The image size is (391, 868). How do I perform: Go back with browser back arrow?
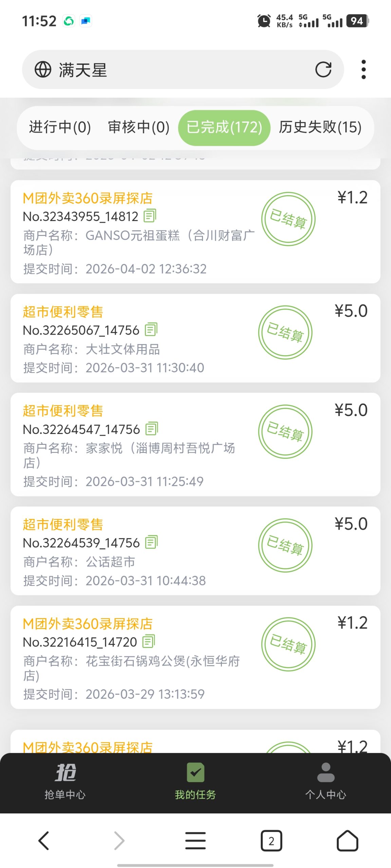tap(43, 841)
